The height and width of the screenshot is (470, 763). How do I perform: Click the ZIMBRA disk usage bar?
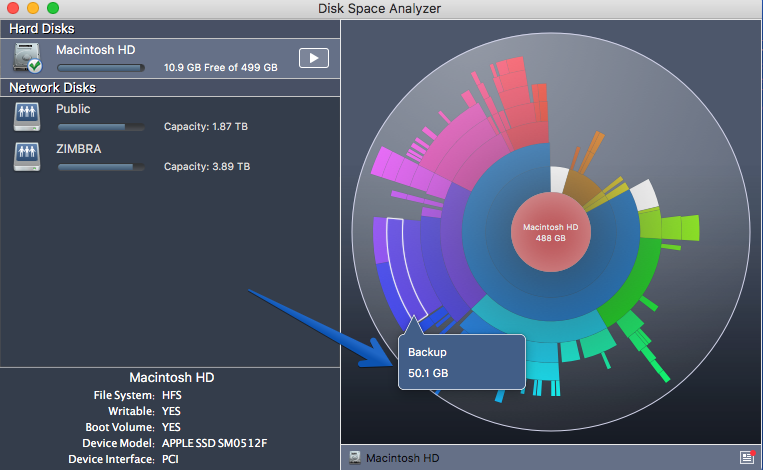[101, 167]
